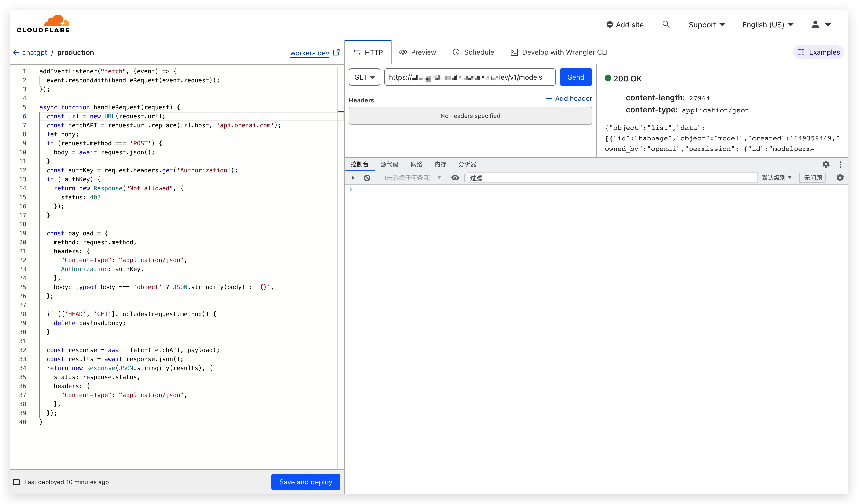Click the request URL input field

[469, 77]
